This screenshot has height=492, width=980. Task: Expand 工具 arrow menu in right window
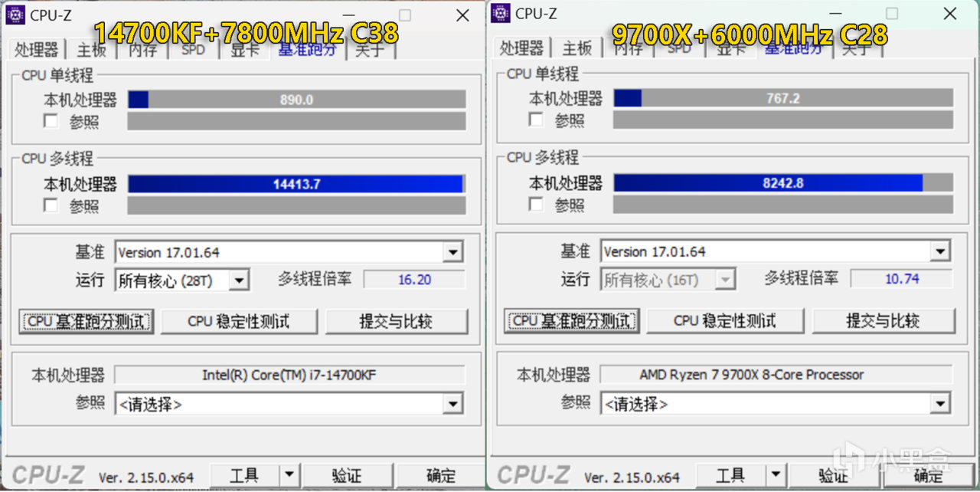(x=776, y=475)
